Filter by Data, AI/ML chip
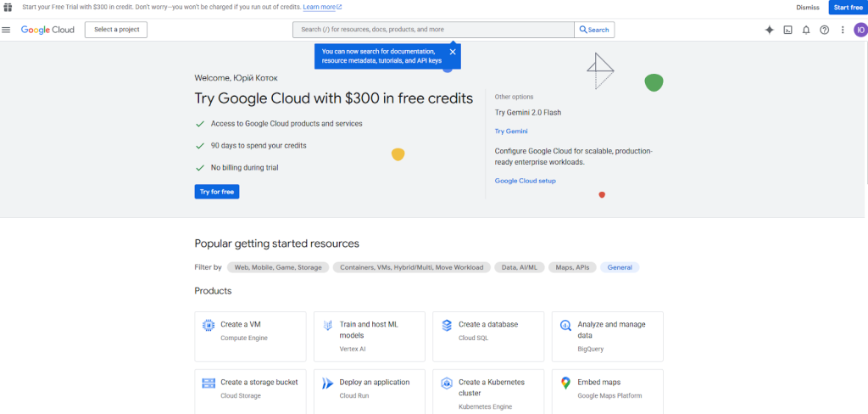The height and width of the screenshot is (414, 868). click(x=519, y=267)
